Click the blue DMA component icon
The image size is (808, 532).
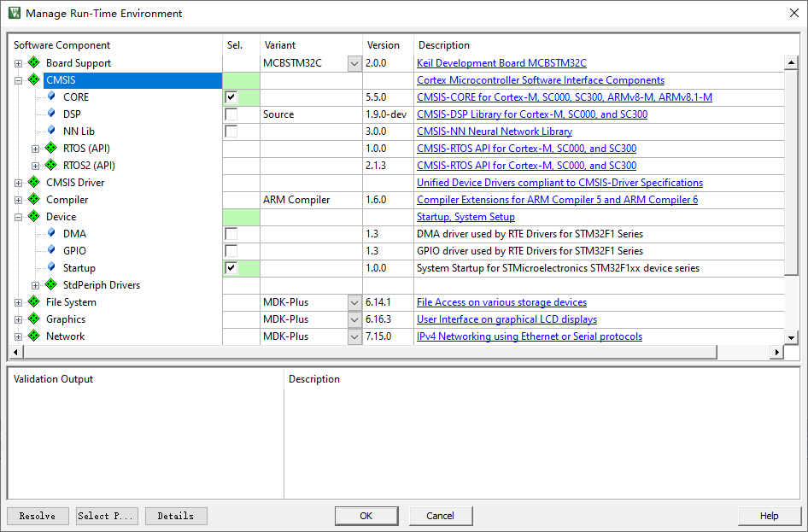51,233
